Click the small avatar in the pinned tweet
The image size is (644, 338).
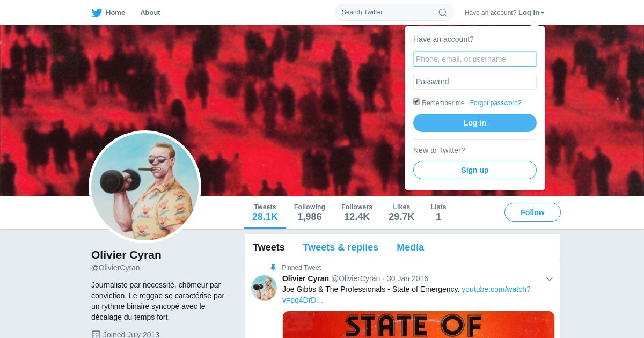click(x=264, y=288)
